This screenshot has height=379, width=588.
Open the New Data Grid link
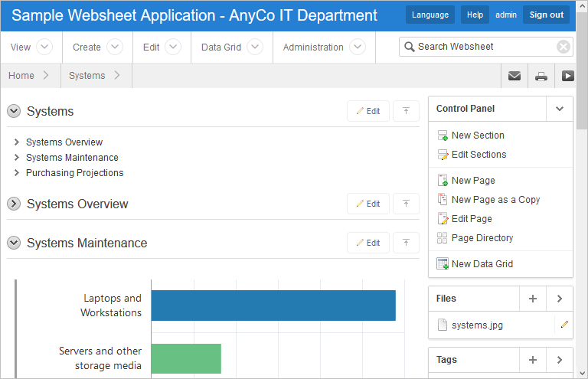(x=482, y=264)
